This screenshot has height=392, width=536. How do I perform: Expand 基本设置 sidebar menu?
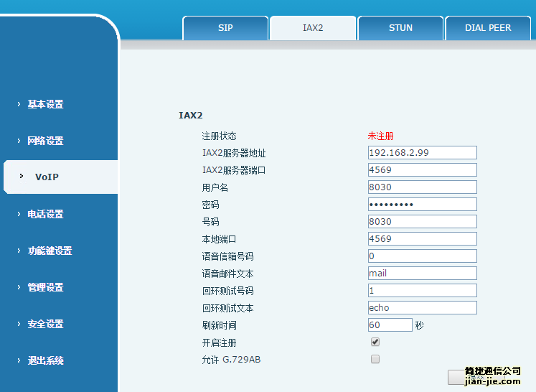45,104
